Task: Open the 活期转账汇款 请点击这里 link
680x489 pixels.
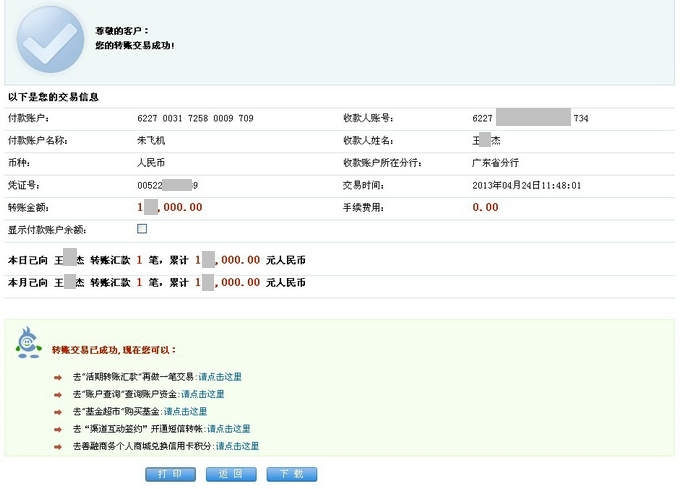Action: point(219,377)
